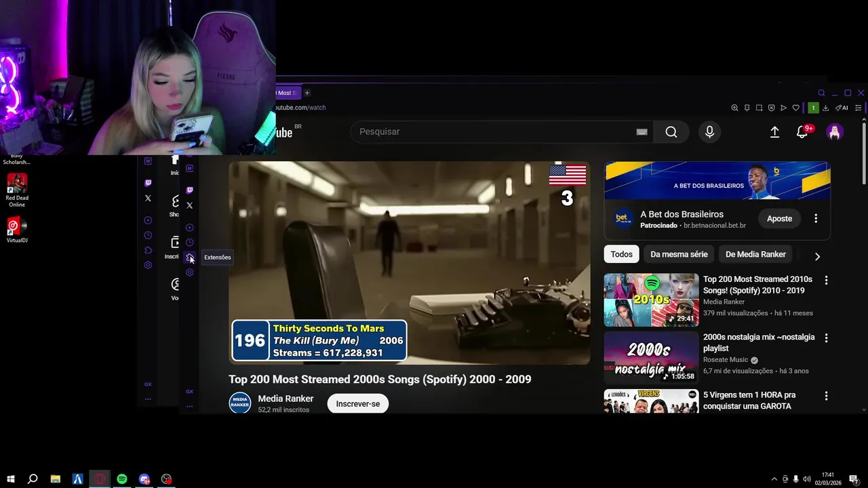Open Discord from the taskbar

(x=144, y=479)
